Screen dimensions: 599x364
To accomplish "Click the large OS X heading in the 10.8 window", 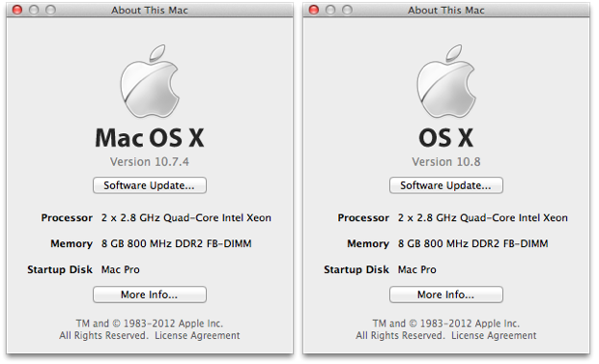I will (445, 138).
